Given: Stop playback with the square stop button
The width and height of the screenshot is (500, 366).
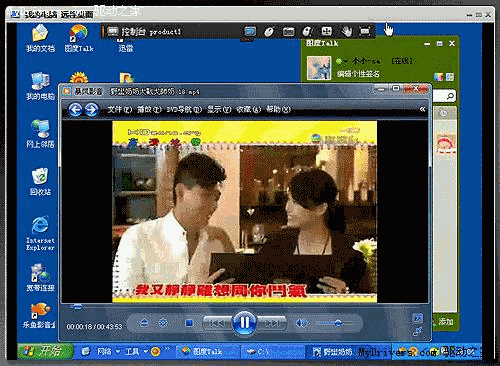Looking at the screenshot, I should (x=189, y=323).
